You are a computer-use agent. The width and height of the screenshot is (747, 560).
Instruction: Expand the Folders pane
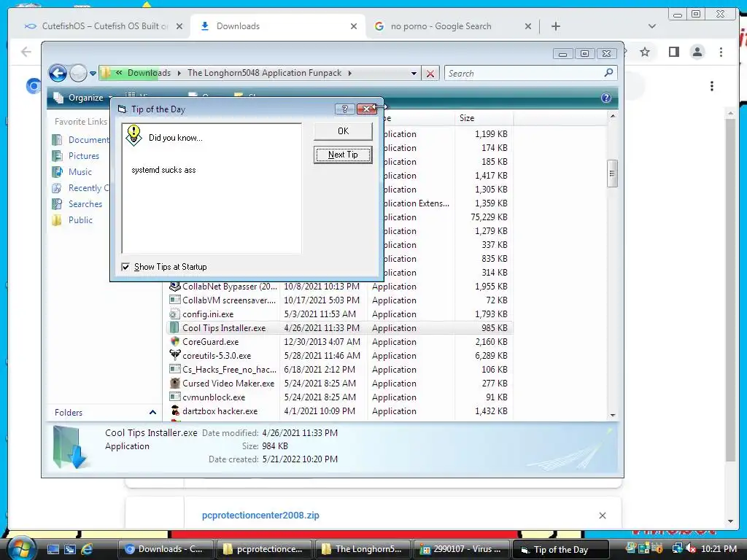152,413
